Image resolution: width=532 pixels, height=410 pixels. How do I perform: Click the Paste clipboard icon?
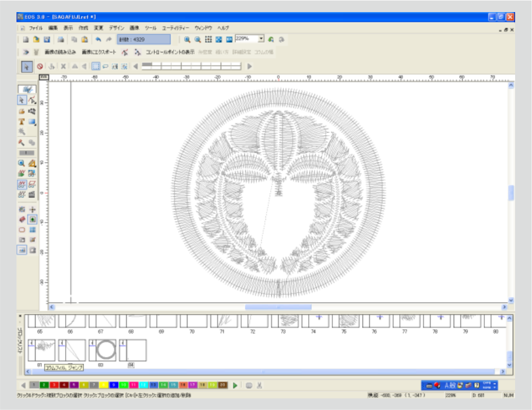[x=84, y=40]
